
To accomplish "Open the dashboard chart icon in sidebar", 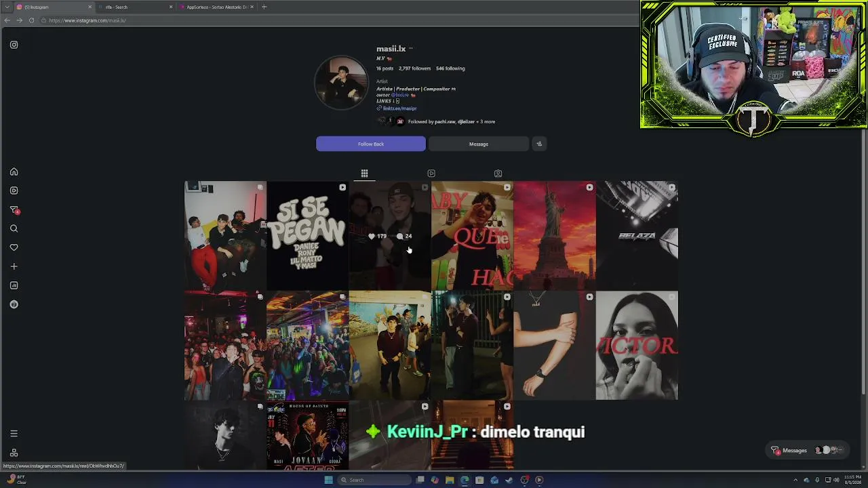I will click(14, 285).
